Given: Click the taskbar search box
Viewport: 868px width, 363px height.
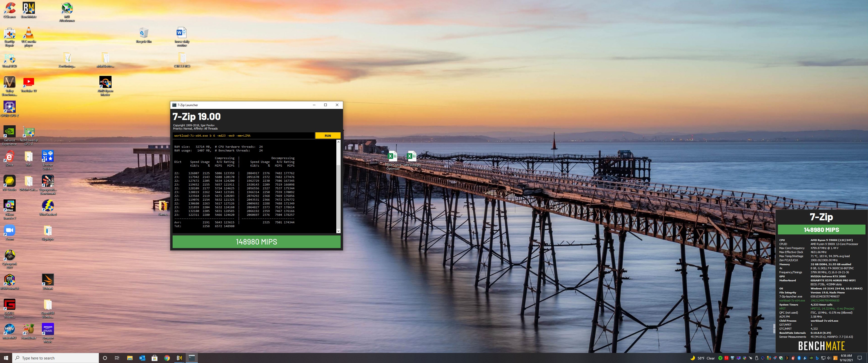Looking at the screenshot, I should tap(56, 358).
